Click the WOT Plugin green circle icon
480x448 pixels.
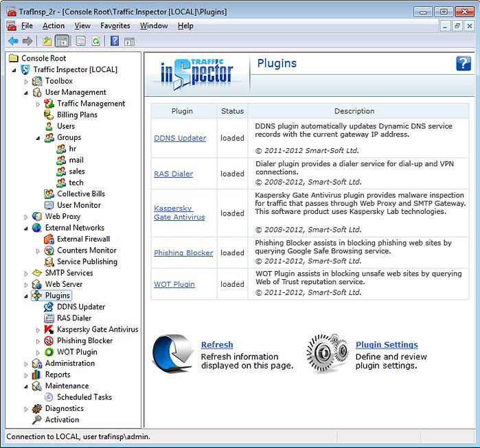(49, 352)
